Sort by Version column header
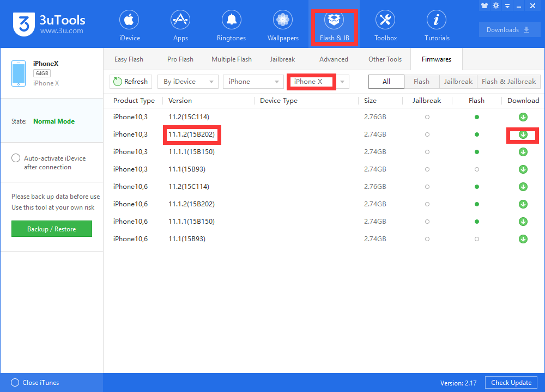Screen dimensions: 545x392 (180, 101)
